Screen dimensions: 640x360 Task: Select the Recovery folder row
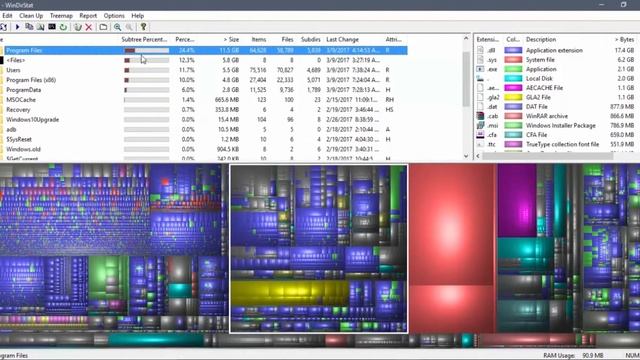[204, 110]
